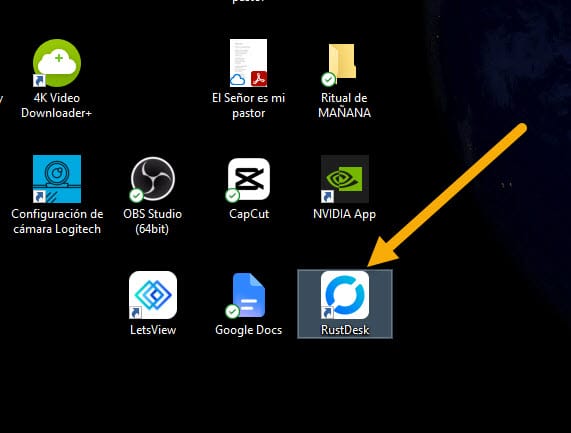571x433 pixels.
Task: Select the LetsView shortcut icon
Action: click(x=153, y=295)
